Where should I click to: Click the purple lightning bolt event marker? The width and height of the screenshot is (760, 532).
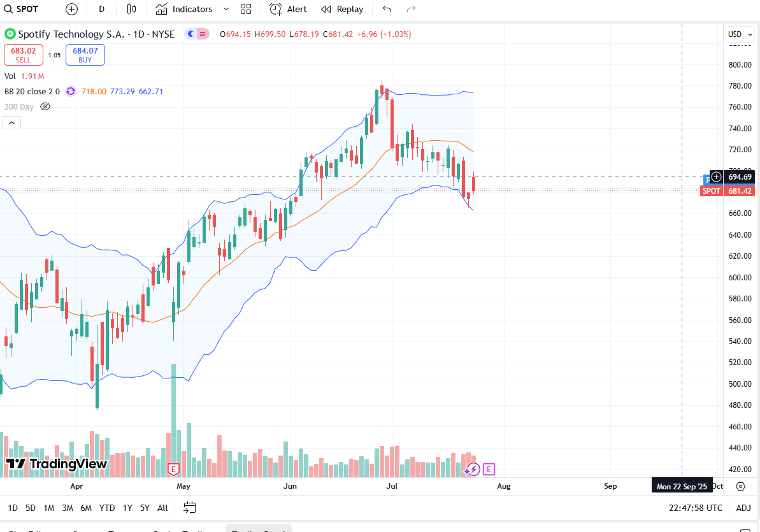(x=473, y=470)
